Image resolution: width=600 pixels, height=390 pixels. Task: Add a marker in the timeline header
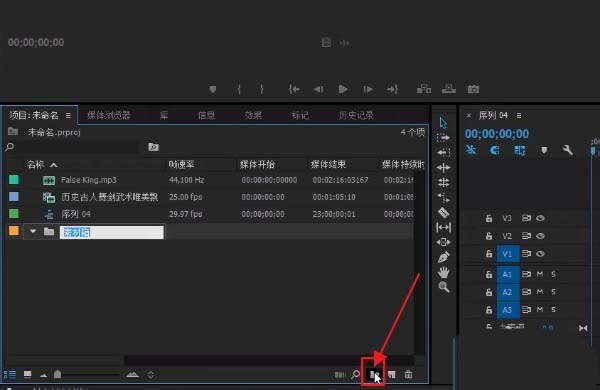544,150
